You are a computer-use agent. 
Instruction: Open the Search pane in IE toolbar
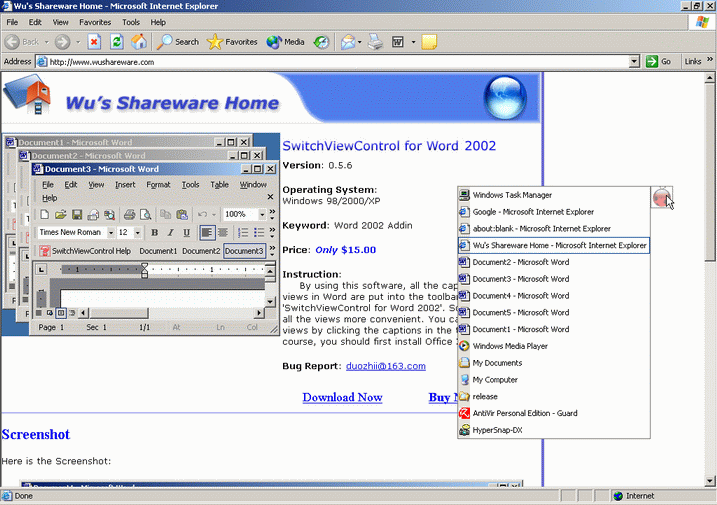pyautogui.click(x=178, y=42)
